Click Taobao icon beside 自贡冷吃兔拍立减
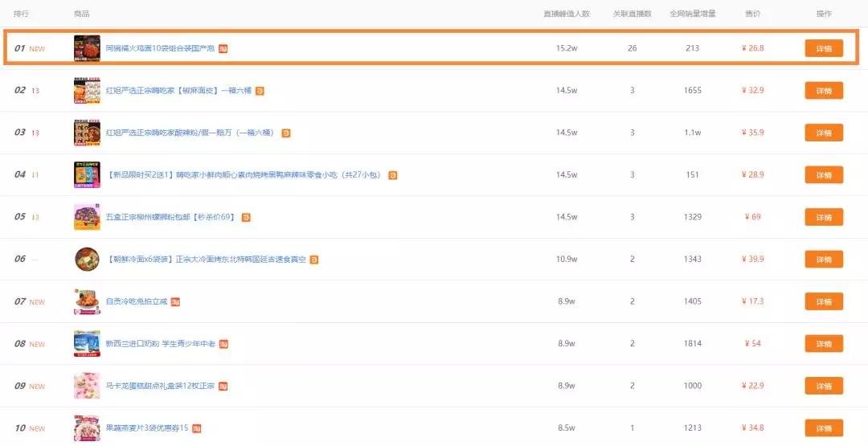 (x=175, y=302)
